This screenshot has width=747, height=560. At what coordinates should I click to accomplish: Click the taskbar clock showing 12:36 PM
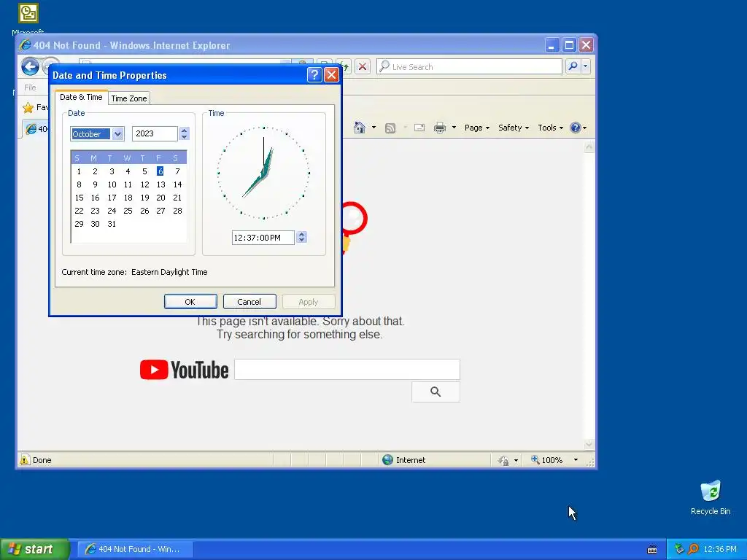pyautogui.click(x=720, y=550)
